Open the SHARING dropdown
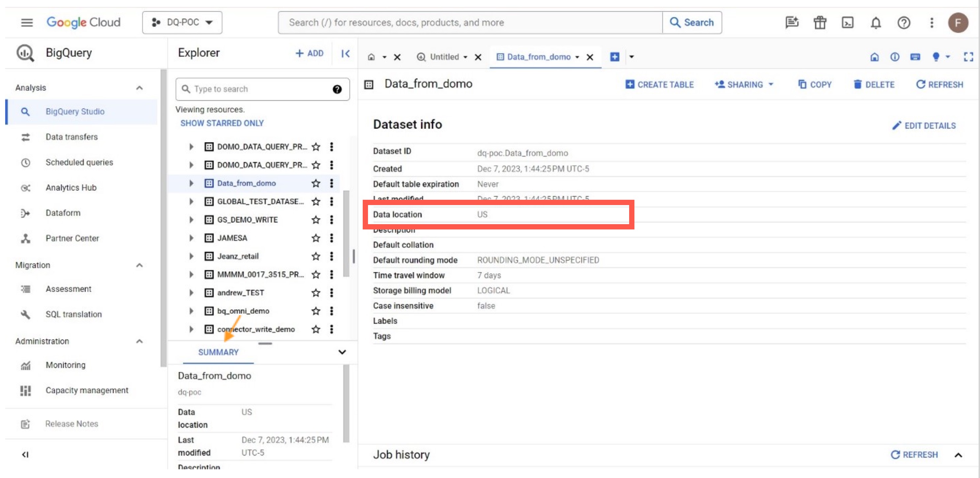This screenshot has width=980, height=478. [x=743, y=84]
